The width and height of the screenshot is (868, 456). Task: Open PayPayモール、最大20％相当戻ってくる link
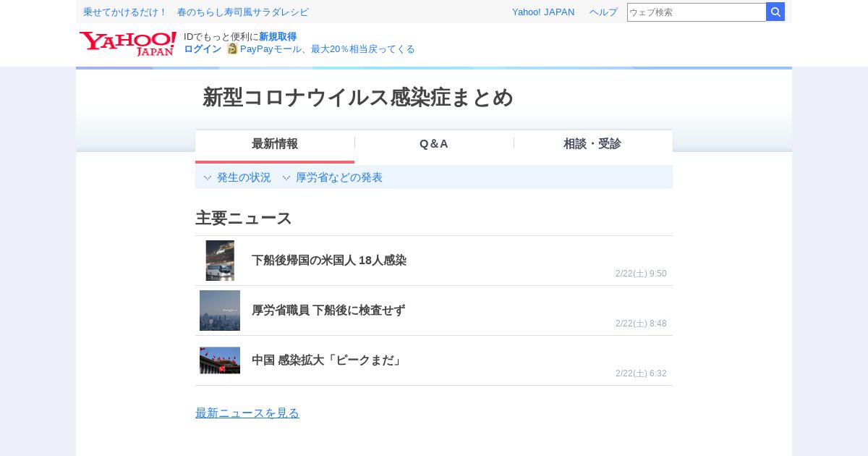click(x=328, y=48)
